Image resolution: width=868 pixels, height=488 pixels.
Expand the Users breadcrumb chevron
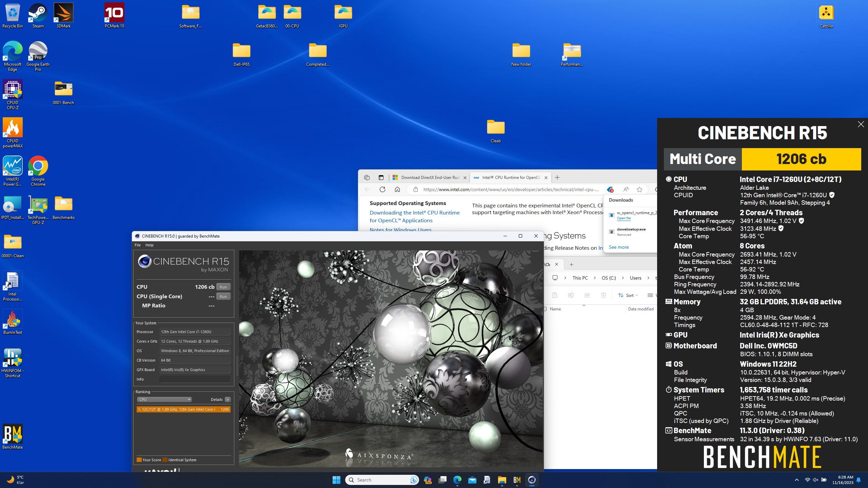click(x=648, y=278)
